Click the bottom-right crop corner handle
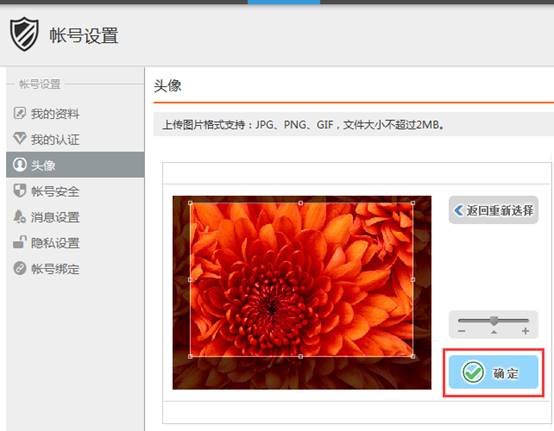This screenshot has height=431, width=554. 413,356
